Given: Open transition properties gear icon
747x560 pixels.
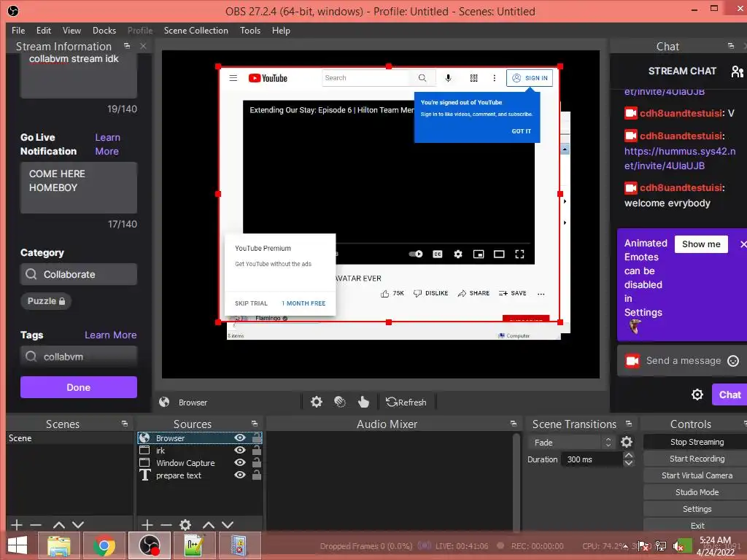Looking at the screenshot, I should pyautogui.click(x=627, y=442).
